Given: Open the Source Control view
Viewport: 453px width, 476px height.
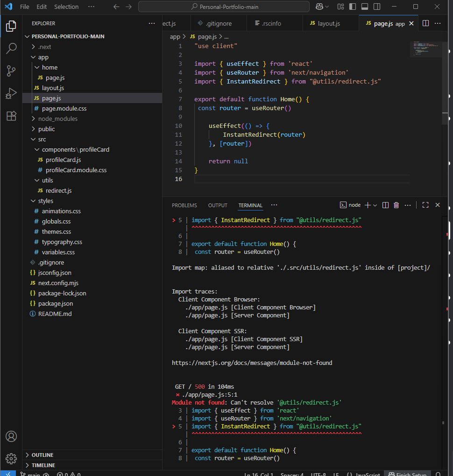Looking at the screenshot, I should click(11, 71).
